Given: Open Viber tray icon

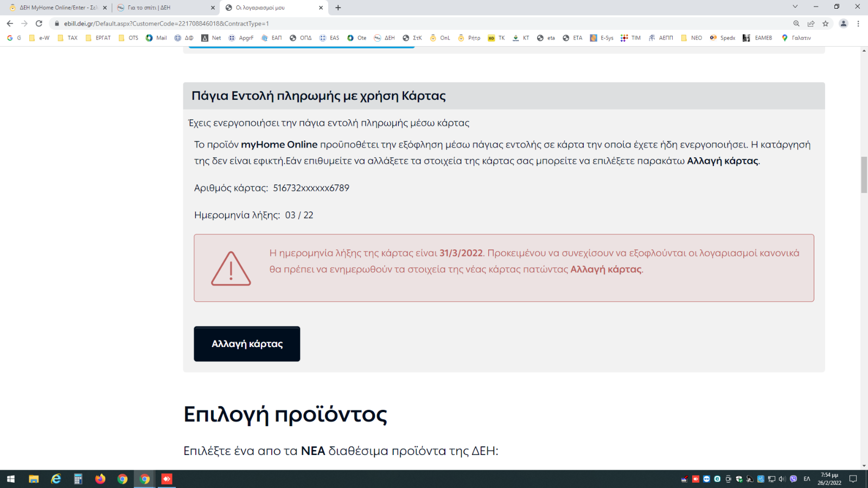Looking at the screenshot, I should (x=793, y=479).
